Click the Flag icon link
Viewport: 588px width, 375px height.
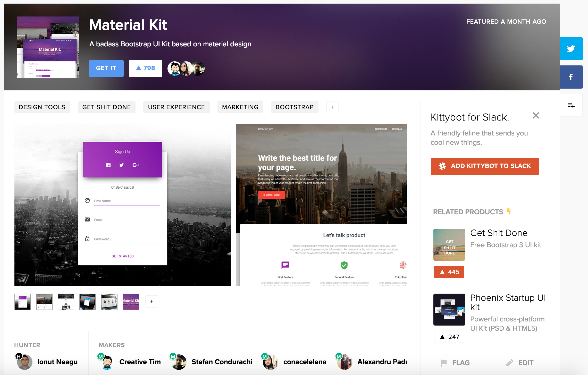point(456,363)
